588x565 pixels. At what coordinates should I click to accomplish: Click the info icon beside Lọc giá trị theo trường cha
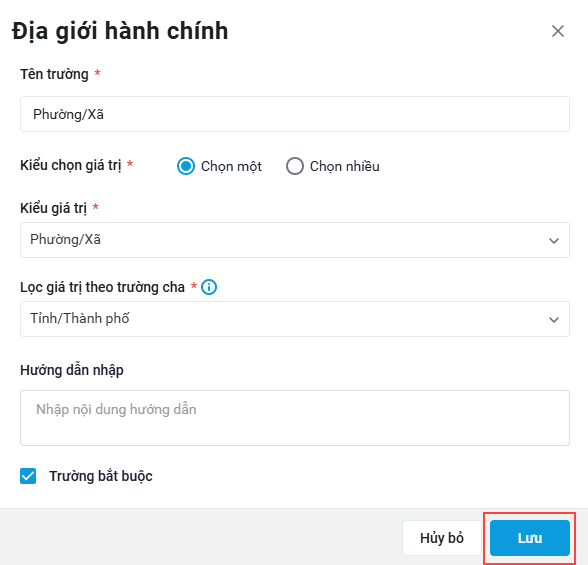click(209, 287)
